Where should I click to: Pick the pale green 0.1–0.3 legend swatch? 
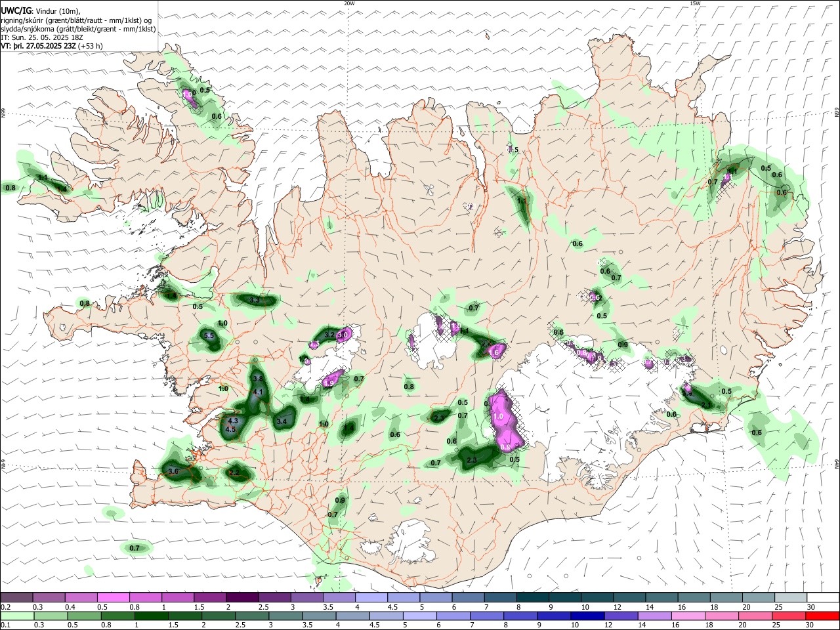[x=18, y=616]
